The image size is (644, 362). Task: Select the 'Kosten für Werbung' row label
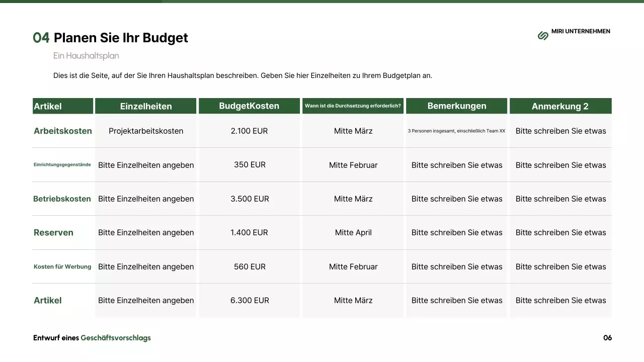click(62, 266)
